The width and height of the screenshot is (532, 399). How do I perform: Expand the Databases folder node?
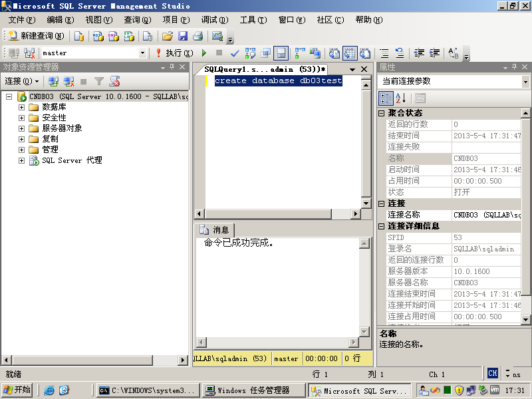pyautogui.click(x=21, y=108)
